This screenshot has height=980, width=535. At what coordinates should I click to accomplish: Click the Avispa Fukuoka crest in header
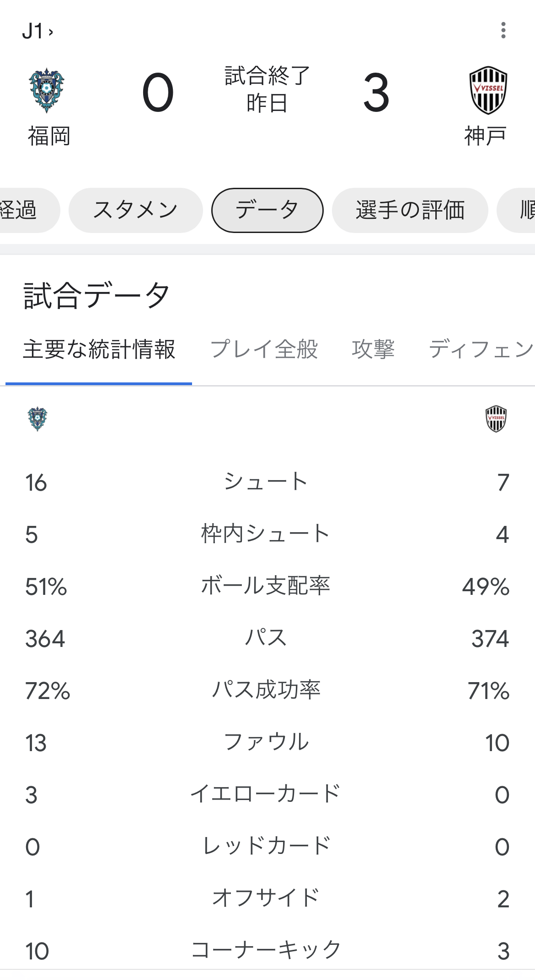[47, 90]
